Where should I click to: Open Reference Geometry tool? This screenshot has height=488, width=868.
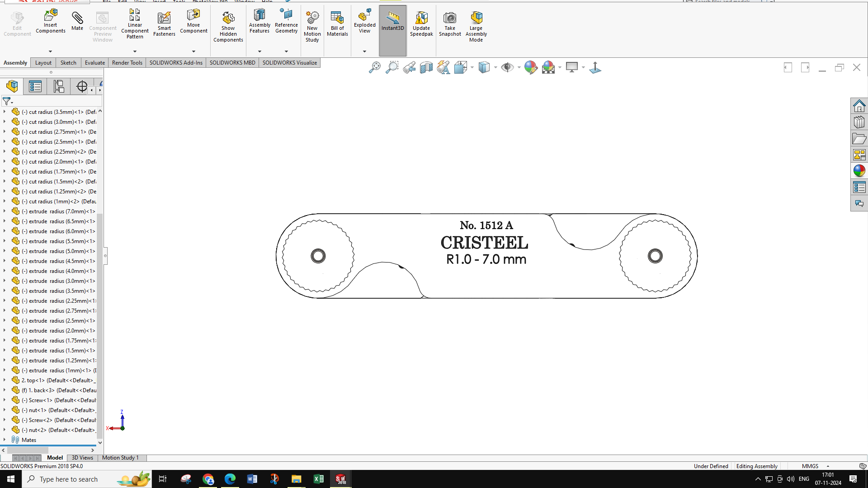pos(286,21)
